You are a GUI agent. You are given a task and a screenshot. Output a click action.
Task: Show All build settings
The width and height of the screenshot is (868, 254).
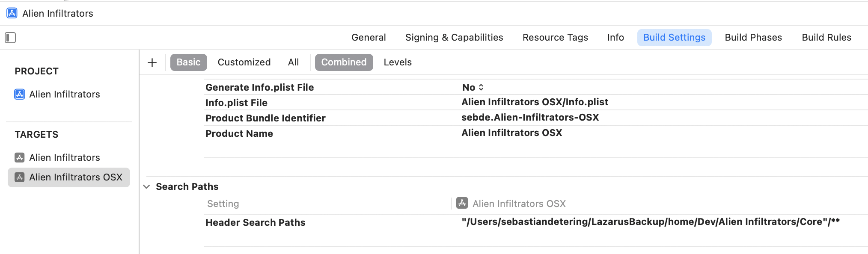coord(293,62)
